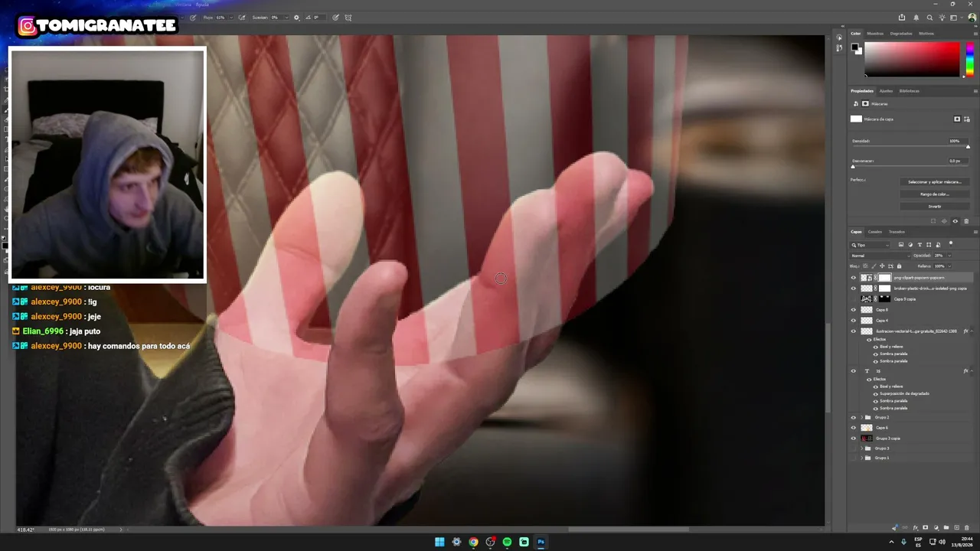The width and height of the screenshot is (980, 551).
Task: Toggle mask visibility eye in Properties panel
Action: point(955,221)
